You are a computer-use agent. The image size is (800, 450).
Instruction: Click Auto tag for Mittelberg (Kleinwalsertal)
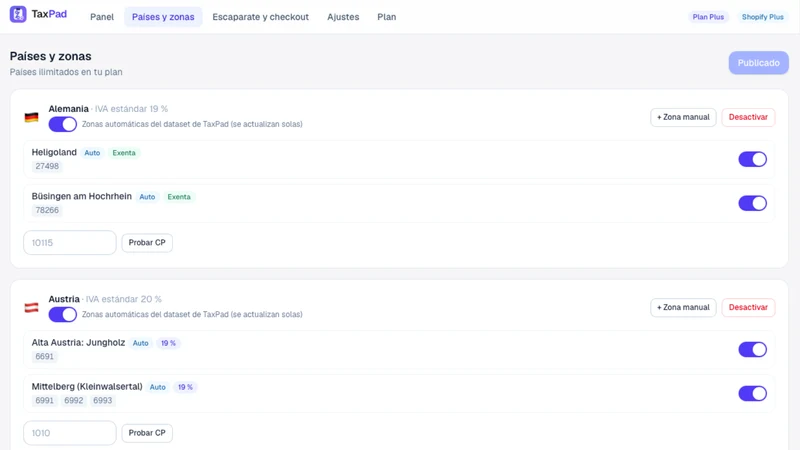click(x=158, y=387)
